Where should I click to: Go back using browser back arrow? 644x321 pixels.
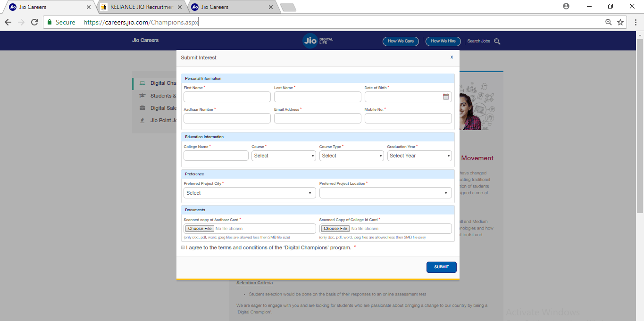click(x=8, y=22)
